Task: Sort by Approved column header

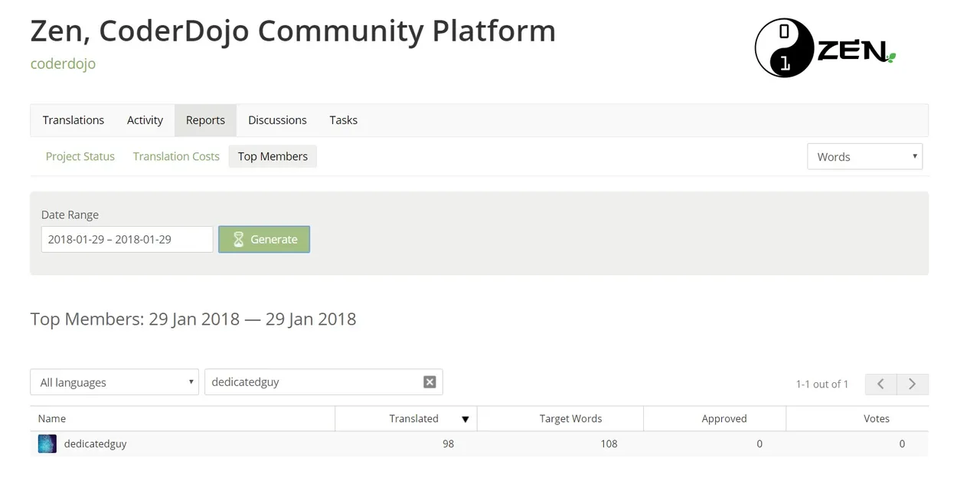Action: 715,418
